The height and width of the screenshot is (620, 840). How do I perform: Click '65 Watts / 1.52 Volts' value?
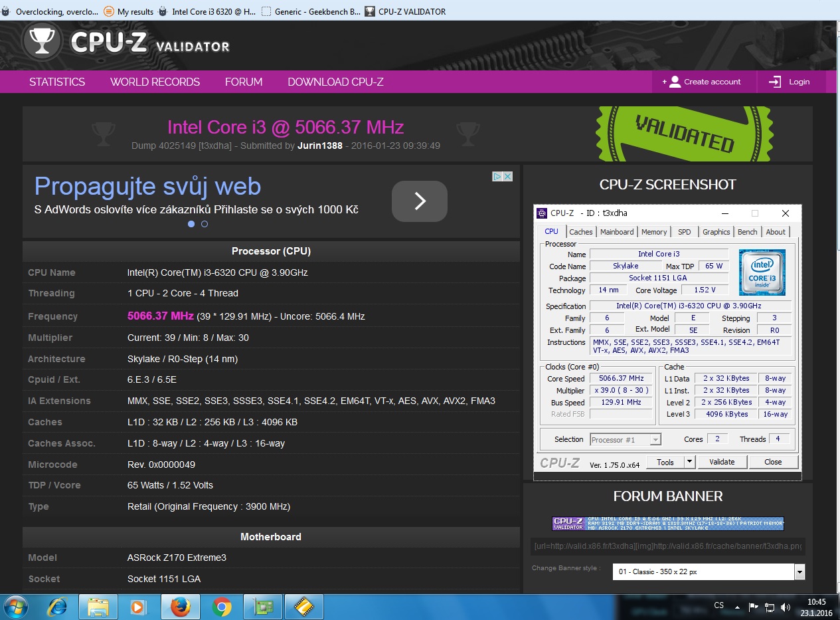point(170,485)
